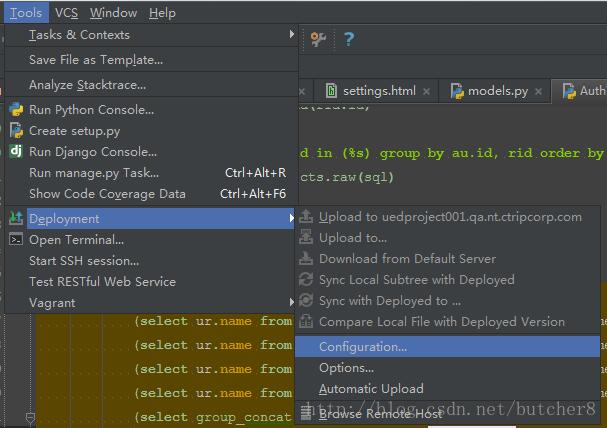Toggle Automatic Upload in Deployment submenu
Viewport: 607px width, 428px height.
(x=371, y=389)
